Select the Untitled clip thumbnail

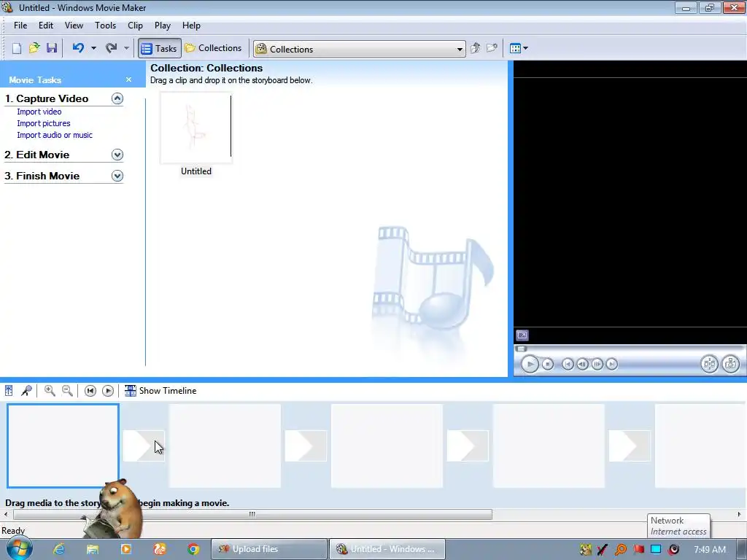pyautogui.click(x=196, y=128)
